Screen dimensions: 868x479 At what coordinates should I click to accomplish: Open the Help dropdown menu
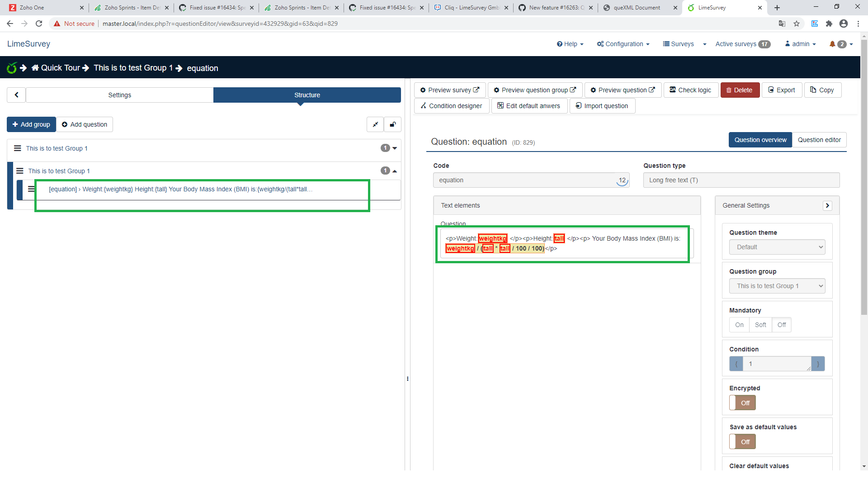click(x=570, y=44)
